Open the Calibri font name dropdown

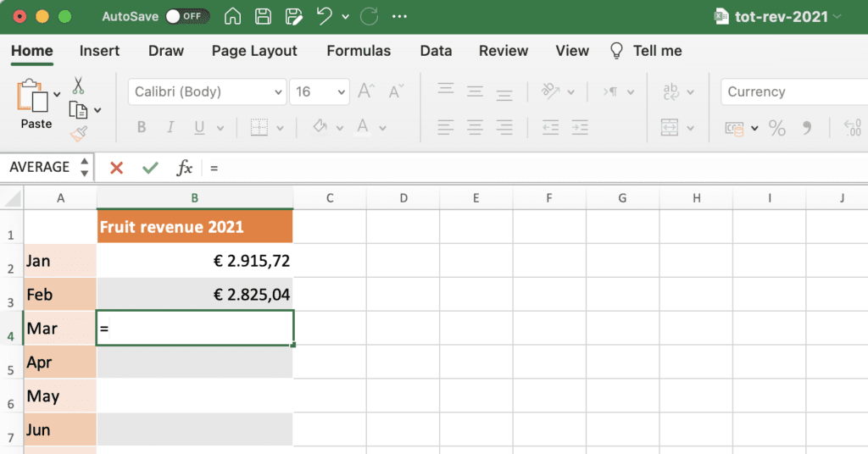pyautogui.click(x=208, y=91)
